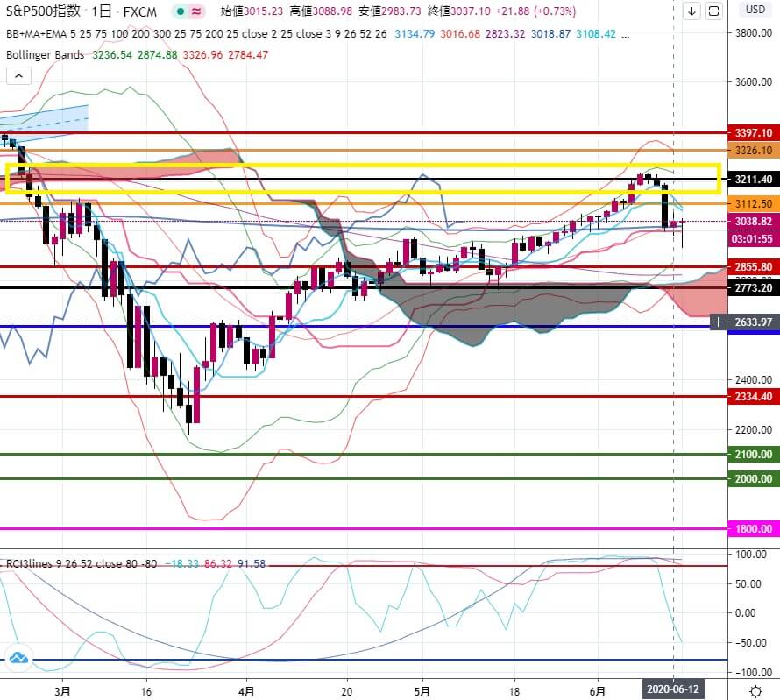Image resolution: width=780 pixels, height=700 pixels.
Task: Collapse the indicator legend with caret button
Action: (x=19, y=76)
